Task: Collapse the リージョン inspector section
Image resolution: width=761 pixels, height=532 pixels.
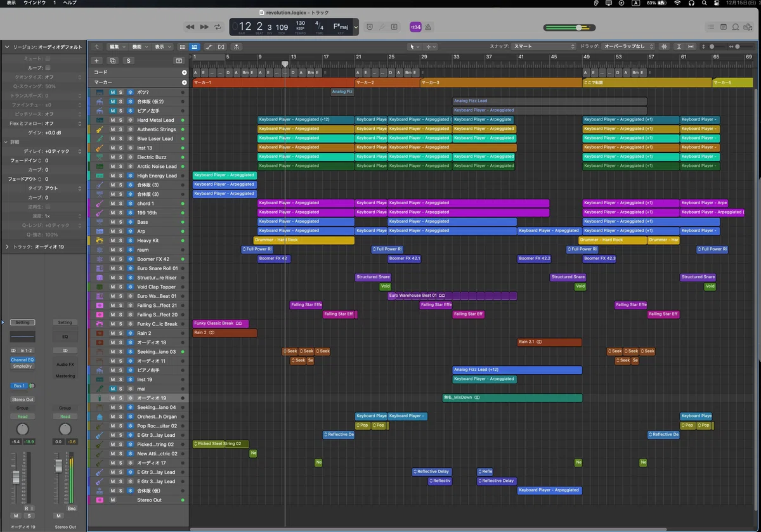Action: pos(7,47)
